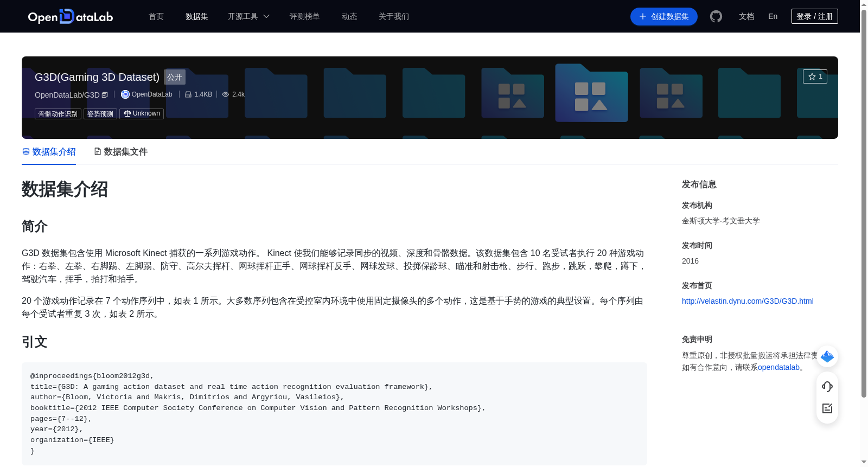Click the page vertical scrollbar
Screen dimensions: 868x467
click(x=864, y=203)
